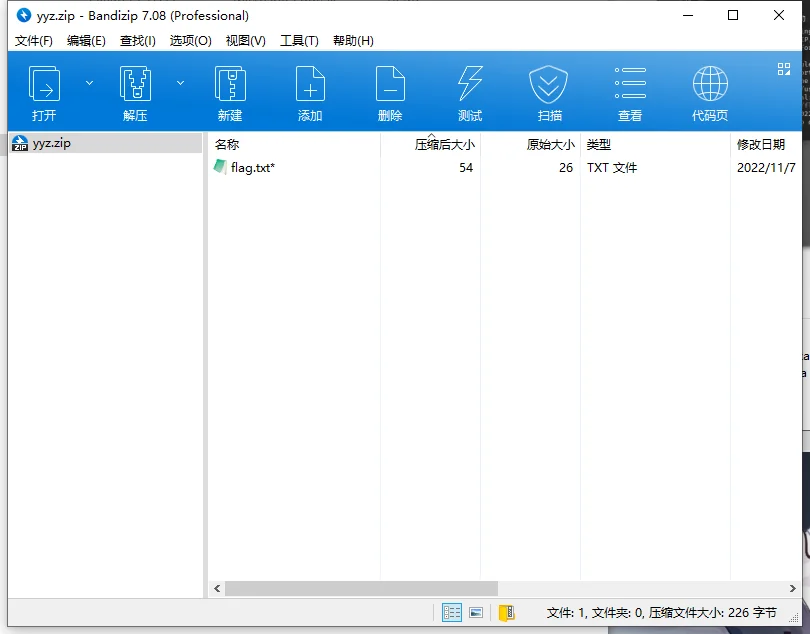810x634 pixels.
Task: Open the Code page (代码页) globe tool
Action: [x=710, y=92]
